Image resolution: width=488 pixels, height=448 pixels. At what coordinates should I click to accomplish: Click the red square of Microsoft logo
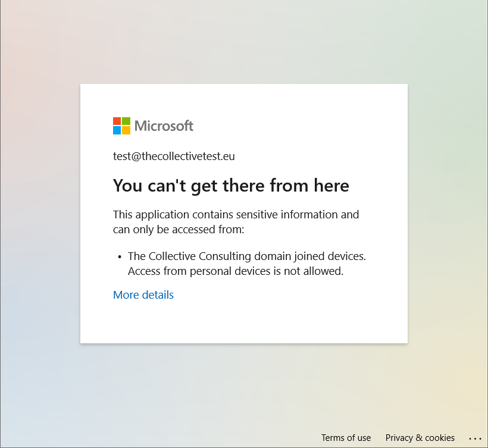(117, 121)
